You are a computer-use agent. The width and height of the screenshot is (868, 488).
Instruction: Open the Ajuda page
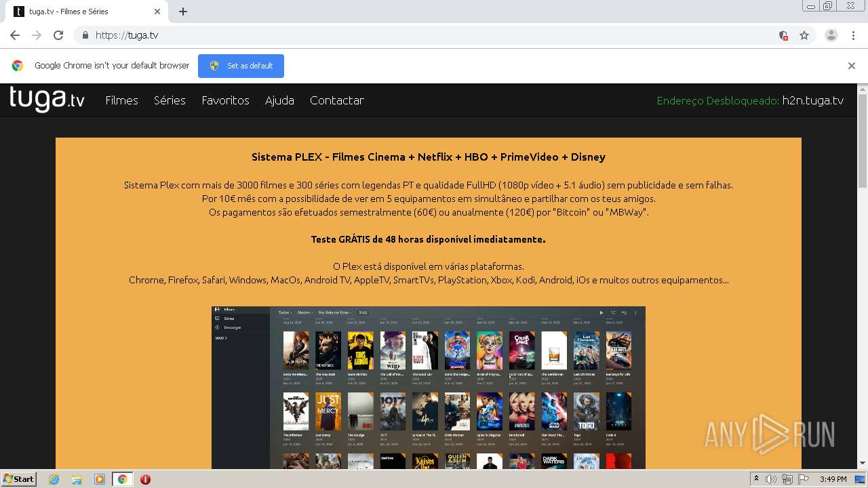279,100
